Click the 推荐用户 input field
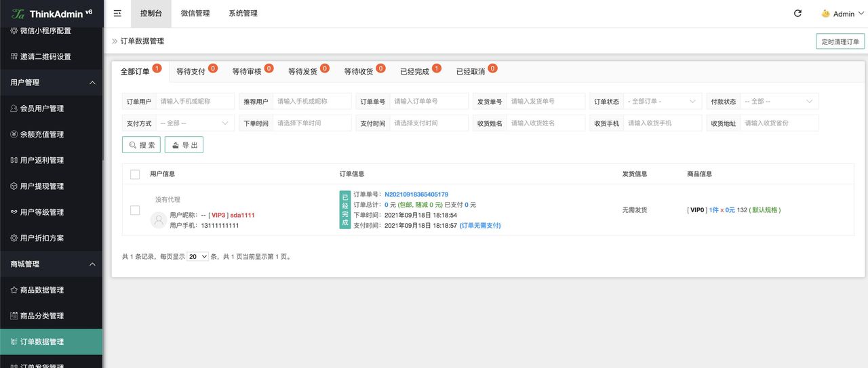Image resolution: width=868 pixels, height=368 pixels. click(x=312, y=102)
